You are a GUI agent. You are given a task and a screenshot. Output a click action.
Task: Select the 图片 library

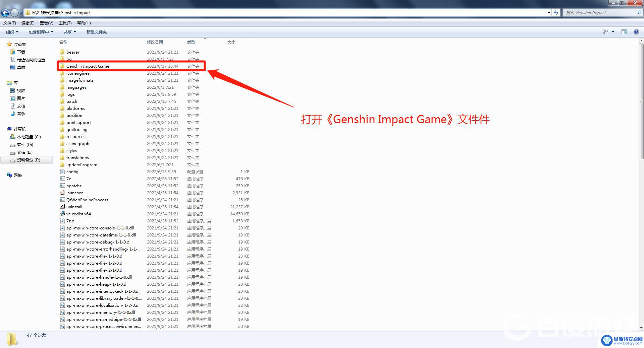click(x=18, y=98)
